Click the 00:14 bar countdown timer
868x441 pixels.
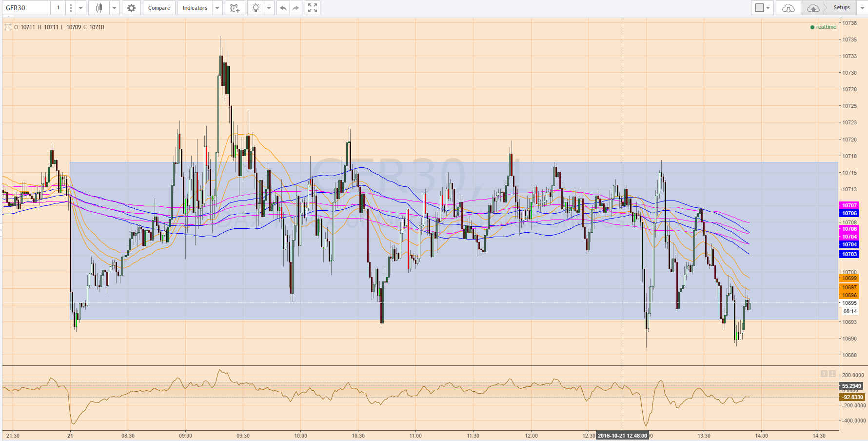tap(850, 311)
